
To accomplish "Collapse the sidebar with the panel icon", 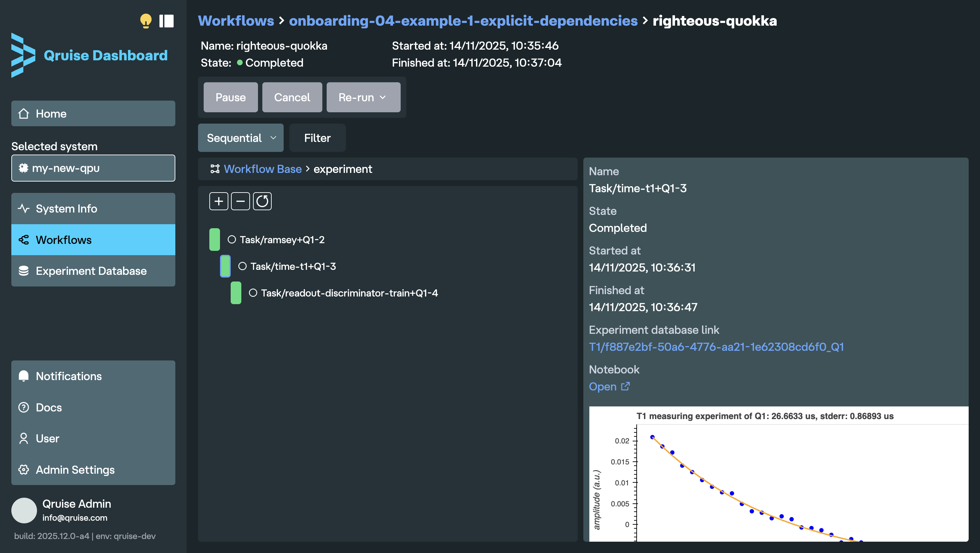I will point(166,21).
